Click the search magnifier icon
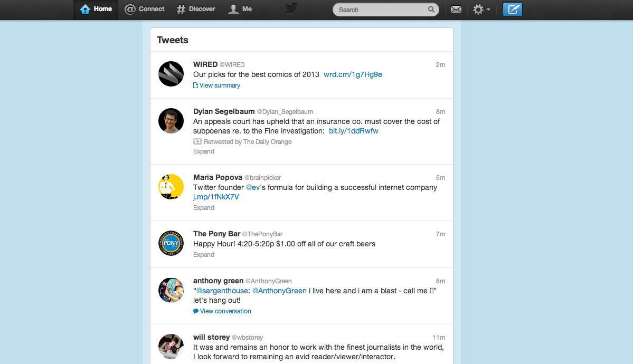Viewport: 633px width, 364px height. tap(431, 9)
